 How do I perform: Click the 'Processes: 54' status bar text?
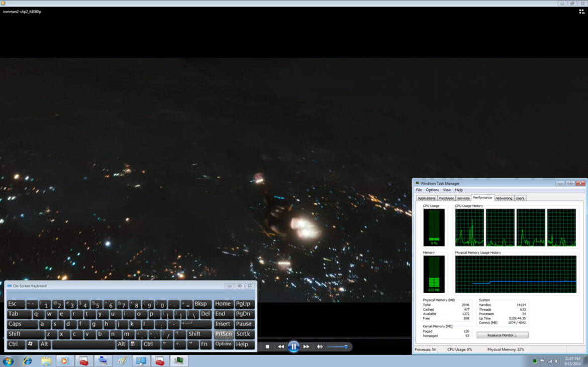(425, 349)
